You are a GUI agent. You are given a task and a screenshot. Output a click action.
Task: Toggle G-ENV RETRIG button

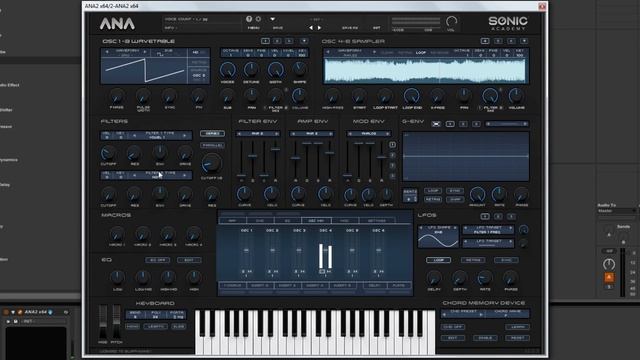click(433, 199)
